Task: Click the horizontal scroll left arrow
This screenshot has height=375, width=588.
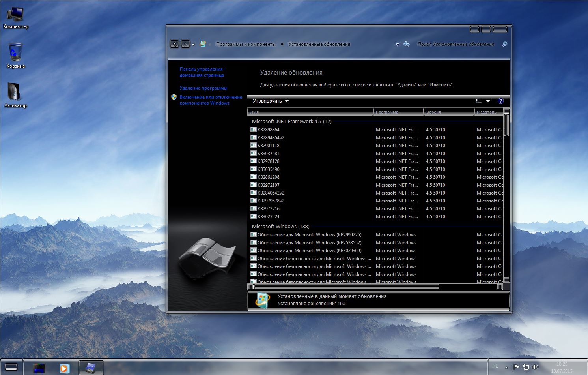Action: (251, 287)
